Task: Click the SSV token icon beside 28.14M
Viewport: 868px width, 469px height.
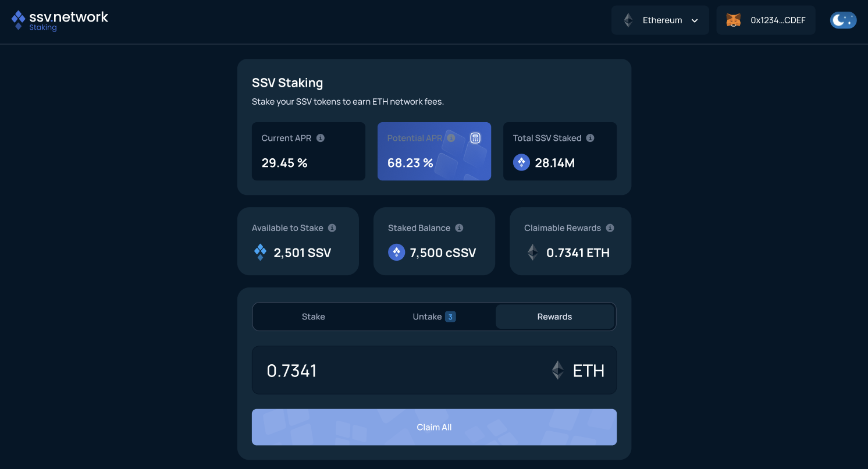Action: [x=521, y=163]
